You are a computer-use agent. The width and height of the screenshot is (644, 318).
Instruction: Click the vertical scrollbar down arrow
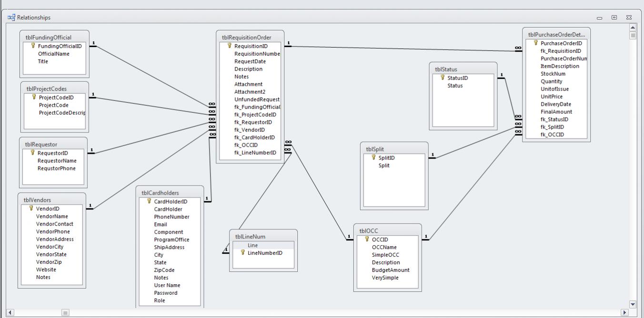click(633, 304)
